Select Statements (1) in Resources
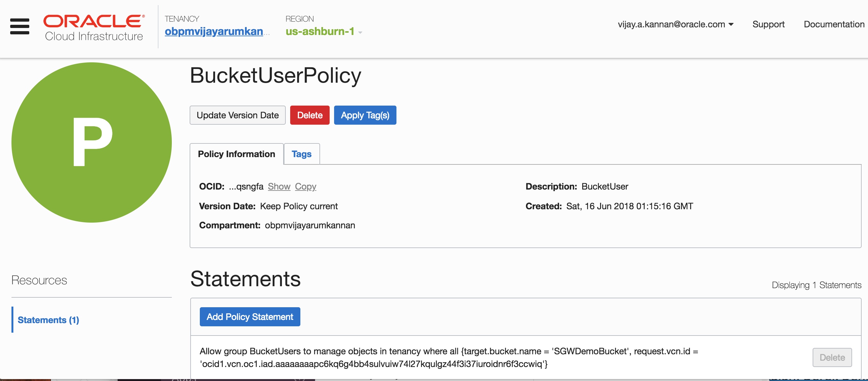This screenshot has width=868, height=381. coord(48,320)
